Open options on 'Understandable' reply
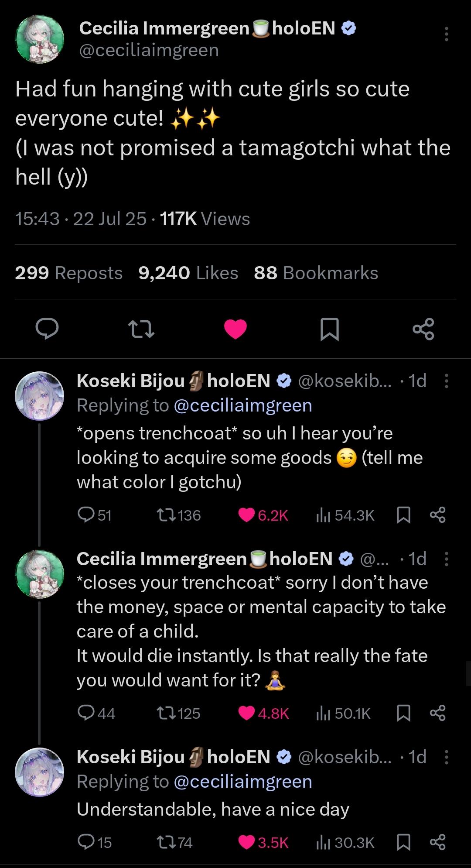This screenshot has height=868, width=471. click(x=446, y=757)
